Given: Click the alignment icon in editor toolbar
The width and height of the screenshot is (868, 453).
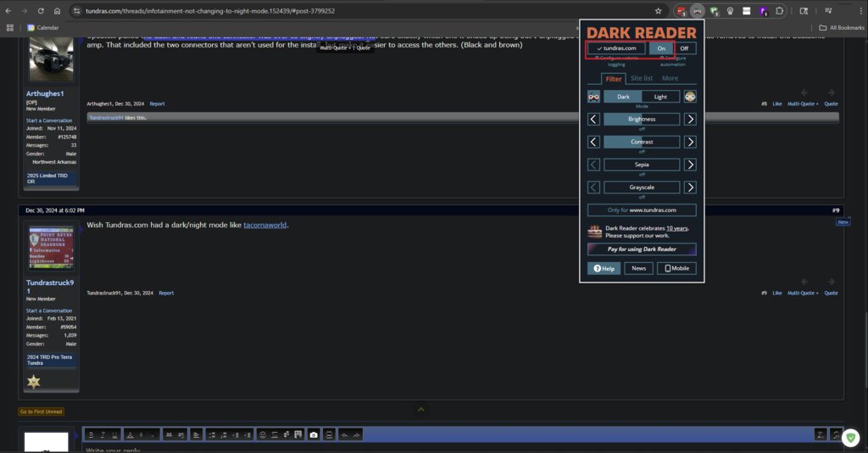Looking at the screenshot, I should (196, 435).
